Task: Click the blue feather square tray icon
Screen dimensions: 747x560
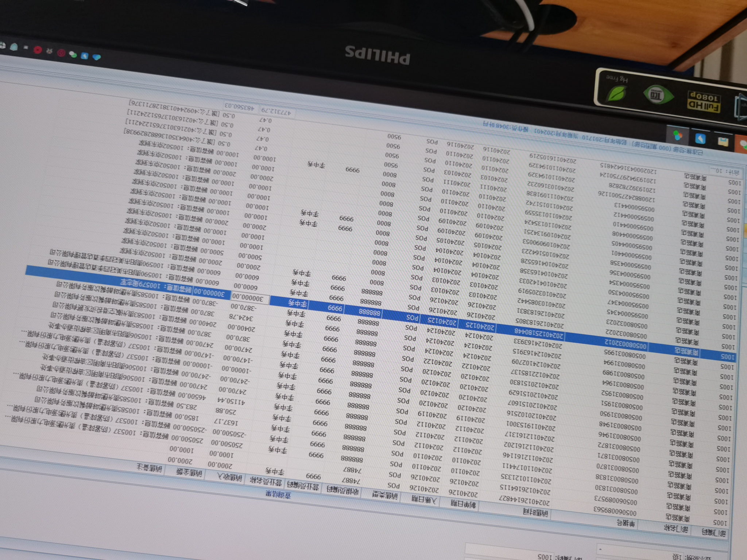Action: pyautogui.click(x=85, y=56)
